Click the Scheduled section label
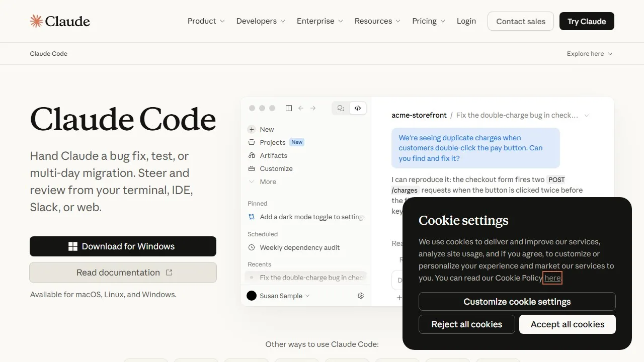Viewport: 644px width, 362px height. point(263,234)
